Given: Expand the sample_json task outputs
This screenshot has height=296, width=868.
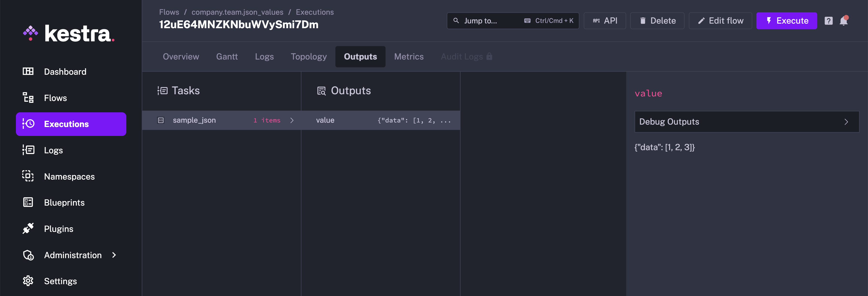Looking at the screenshot, I should 292,120.
